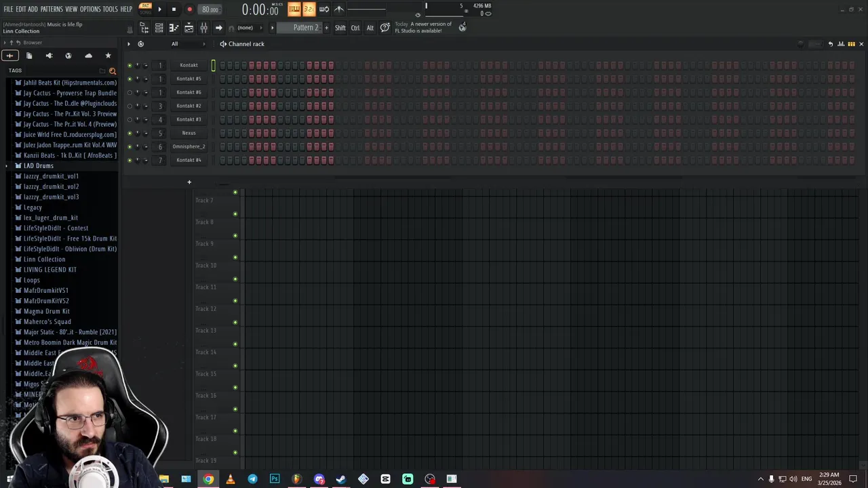Click the right arrow toolbar icon
This screenshot has width=868, height=488.
tap(218, 28)
